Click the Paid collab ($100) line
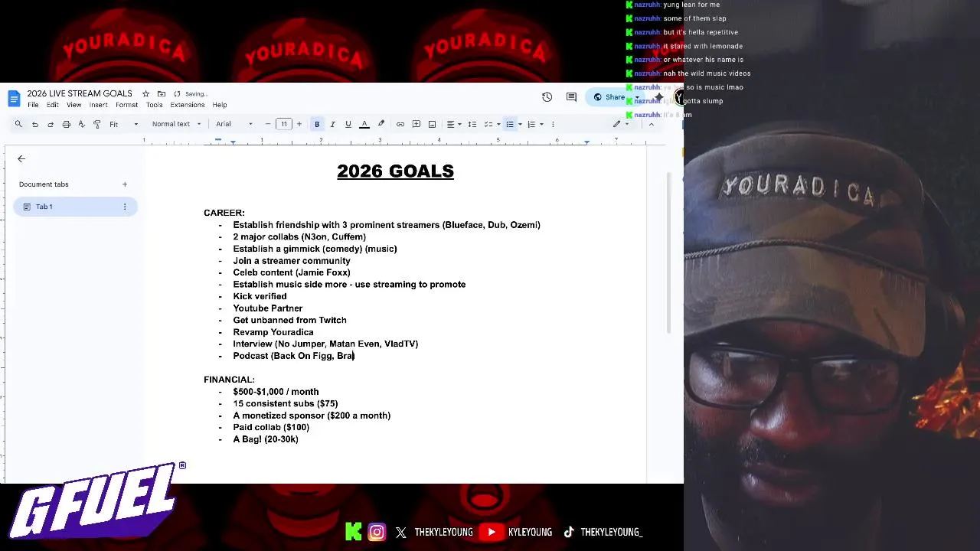 pyautogui.click(x=271, y=427)
